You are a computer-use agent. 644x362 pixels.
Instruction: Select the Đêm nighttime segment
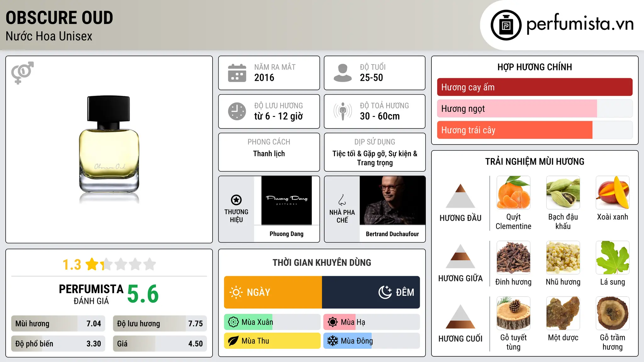pyautogui.click(x=371, y=292)
